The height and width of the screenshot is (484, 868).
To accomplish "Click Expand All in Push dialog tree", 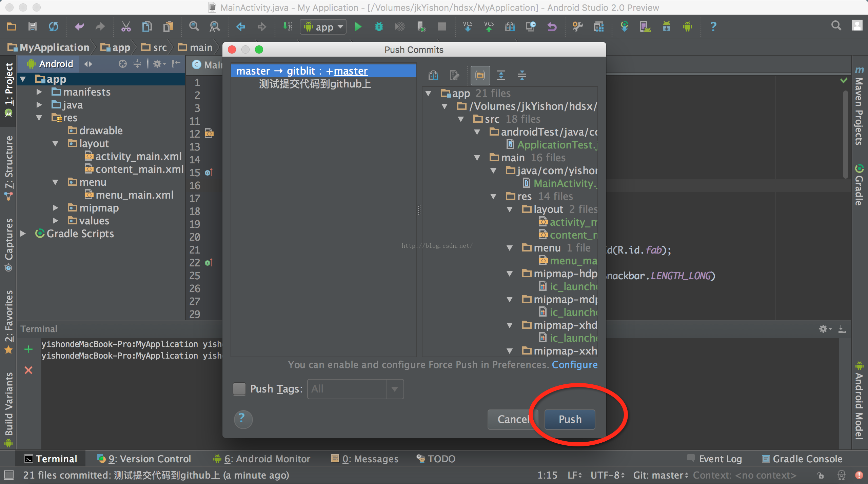I will pos(501,75).
